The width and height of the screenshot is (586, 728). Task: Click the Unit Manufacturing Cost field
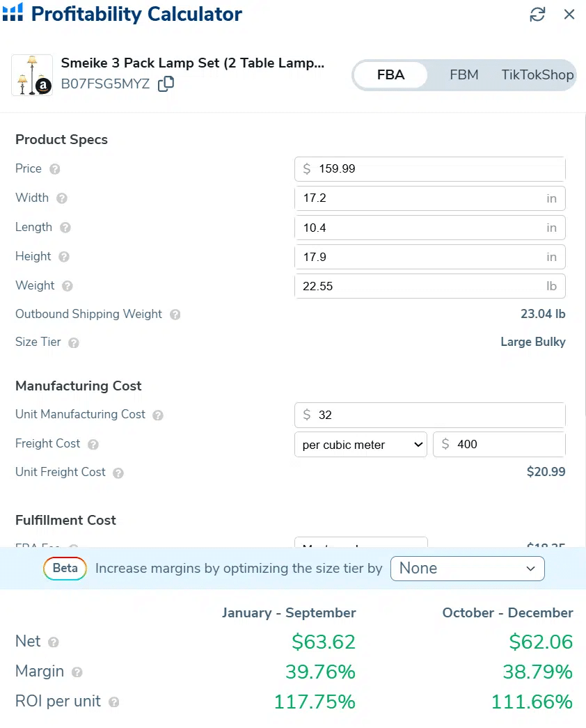tap(438, 415)
